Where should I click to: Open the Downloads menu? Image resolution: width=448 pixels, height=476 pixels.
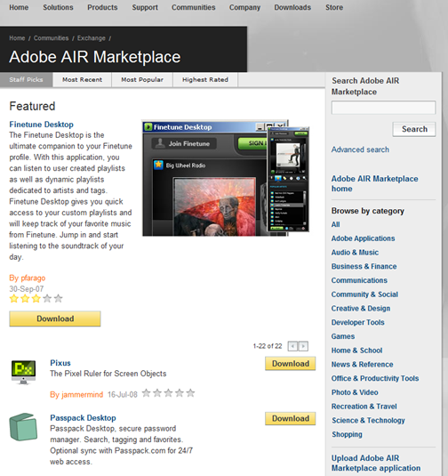(x=292, y=7)
